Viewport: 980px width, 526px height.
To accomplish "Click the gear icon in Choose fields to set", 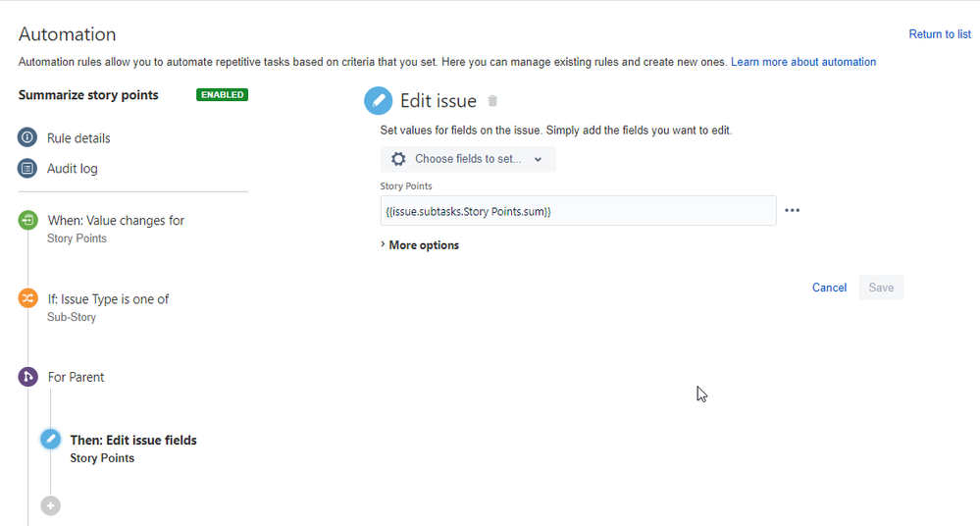I will tap(398, 159).
